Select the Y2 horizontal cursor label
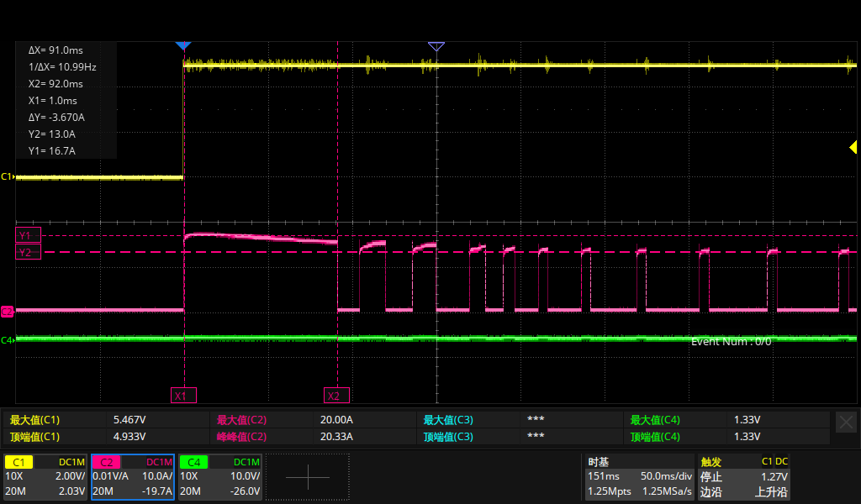Viewport: 861px width, 504px height. point(28,252)
